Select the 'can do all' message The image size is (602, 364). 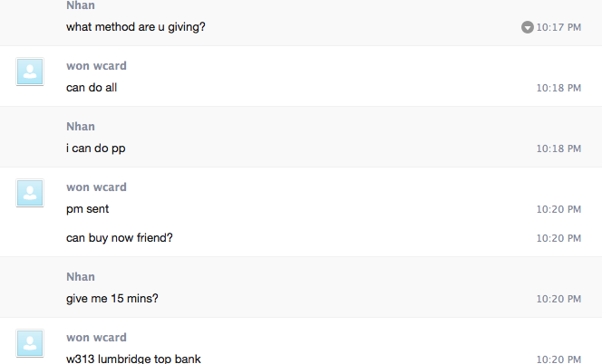click(x=92, y=88)
